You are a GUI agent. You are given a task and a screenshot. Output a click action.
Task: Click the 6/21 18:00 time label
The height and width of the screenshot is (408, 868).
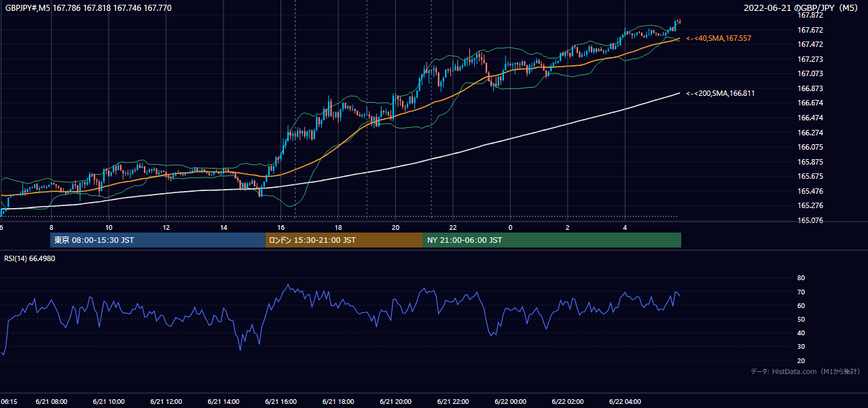(338, 402)
